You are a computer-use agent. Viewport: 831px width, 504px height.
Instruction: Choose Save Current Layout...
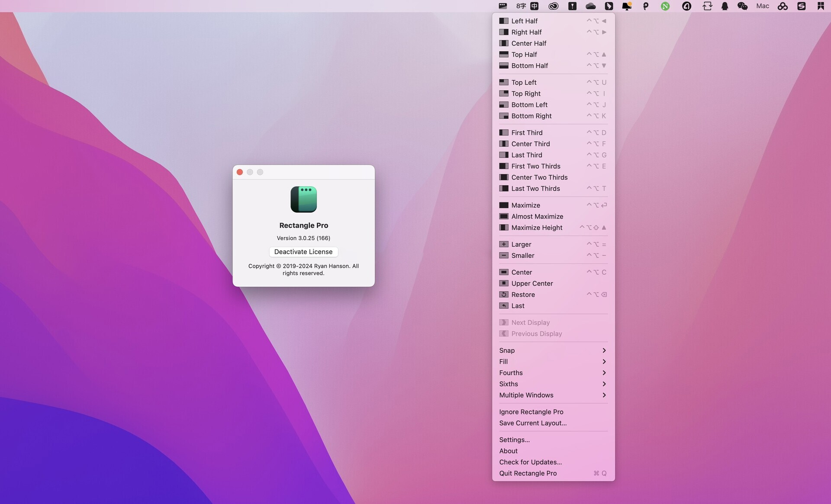point(533,423)
